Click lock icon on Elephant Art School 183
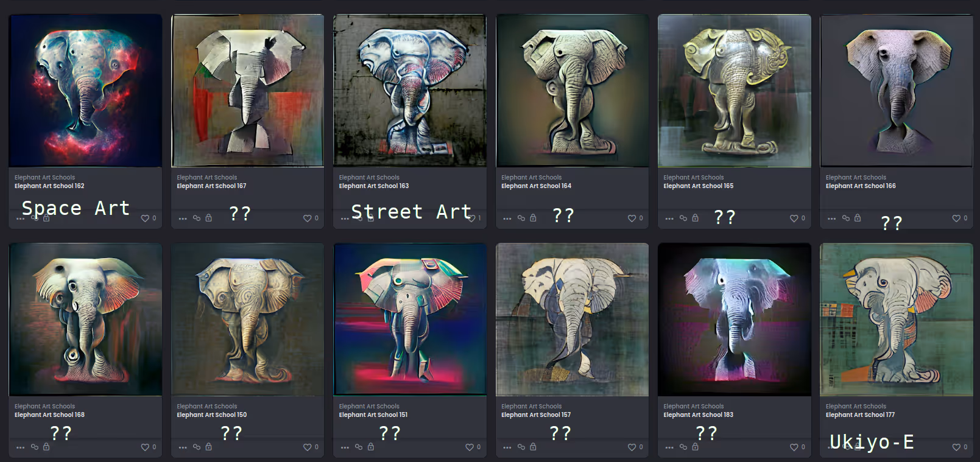The height and width of the screenshot is (462, 980). tap(695, 446)
